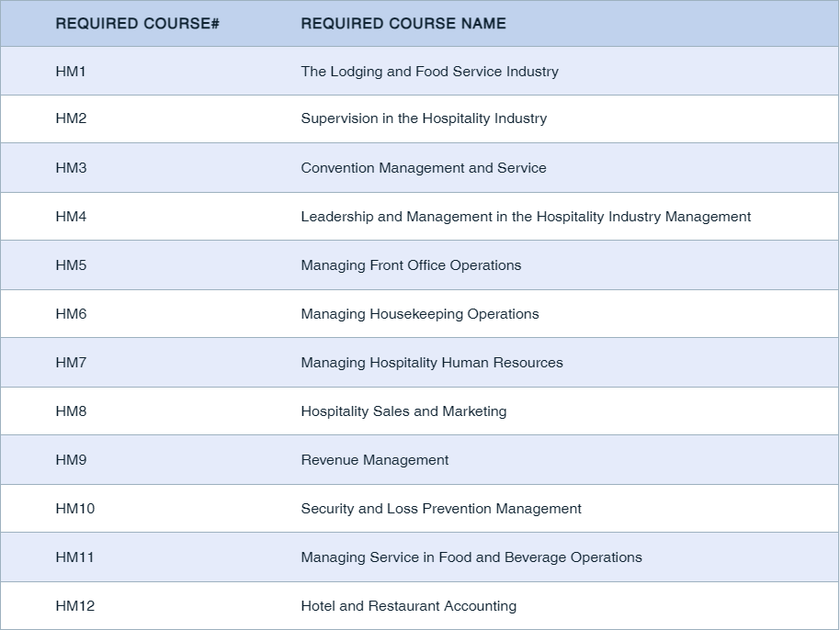Click Security and Loss Prevention Management

tap(441, 509)
